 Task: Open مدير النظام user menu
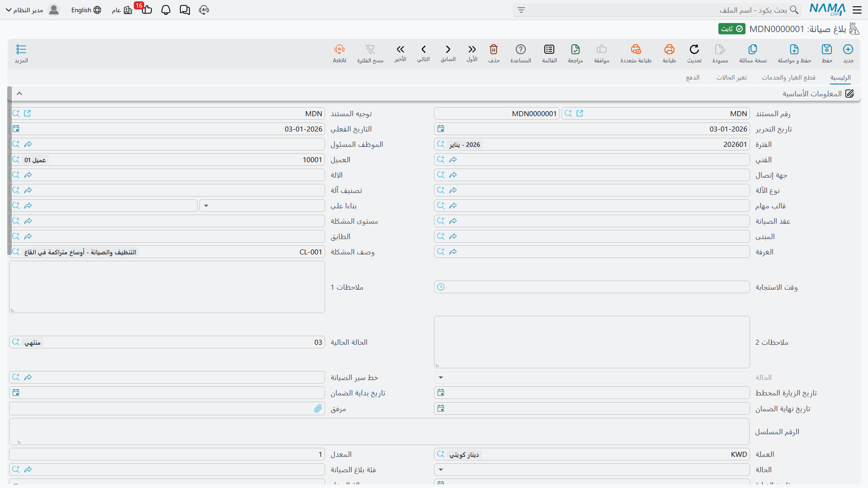click(32, 10)
